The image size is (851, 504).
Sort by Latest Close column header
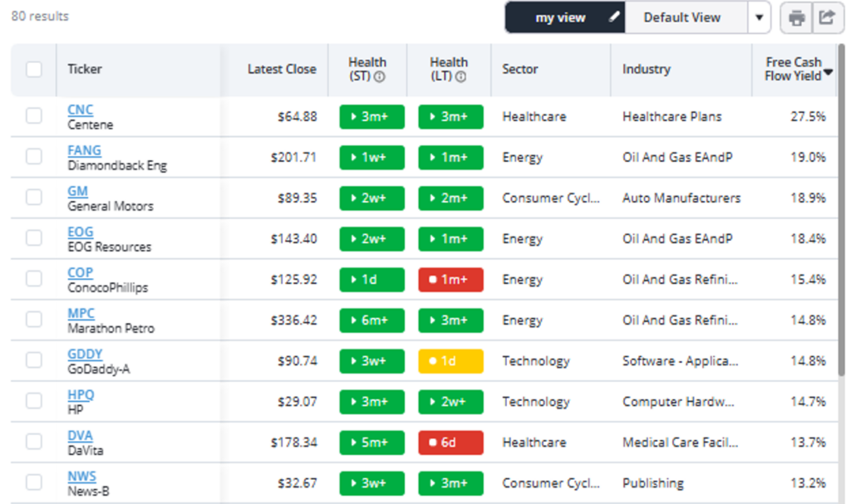(x=282, y=69)
